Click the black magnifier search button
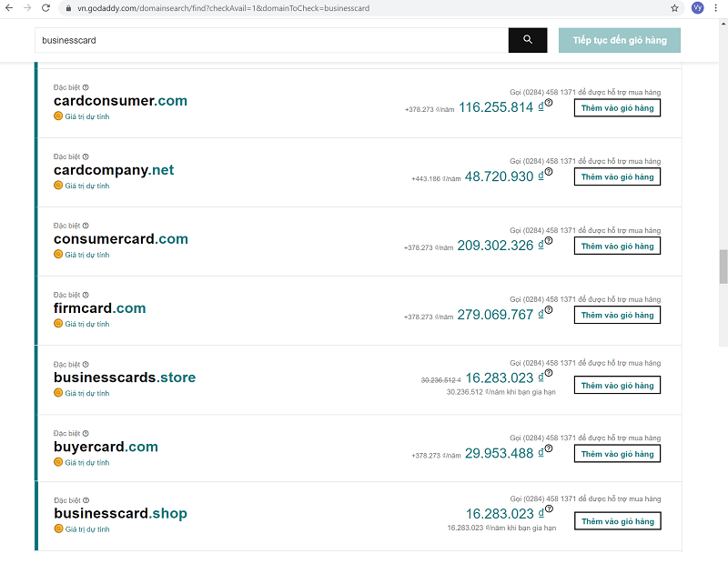Screen dimensions: 728x584 click(528, 40)
